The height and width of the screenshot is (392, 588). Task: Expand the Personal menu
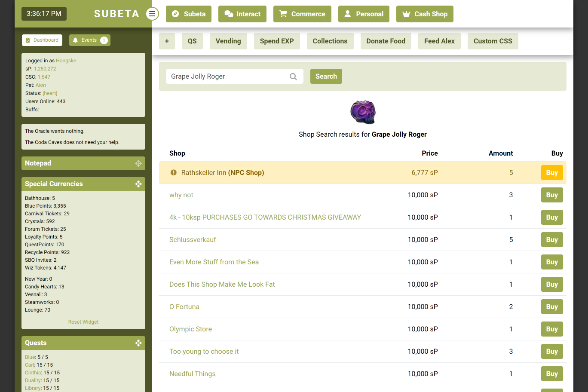[364, 14]
